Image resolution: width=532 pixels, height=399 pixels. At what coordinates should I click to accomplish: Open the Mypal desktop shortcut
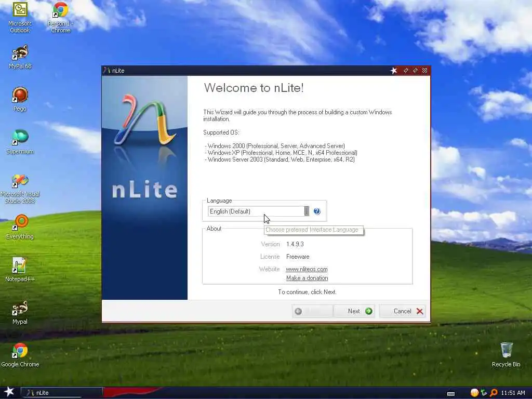tap(20, 312)
